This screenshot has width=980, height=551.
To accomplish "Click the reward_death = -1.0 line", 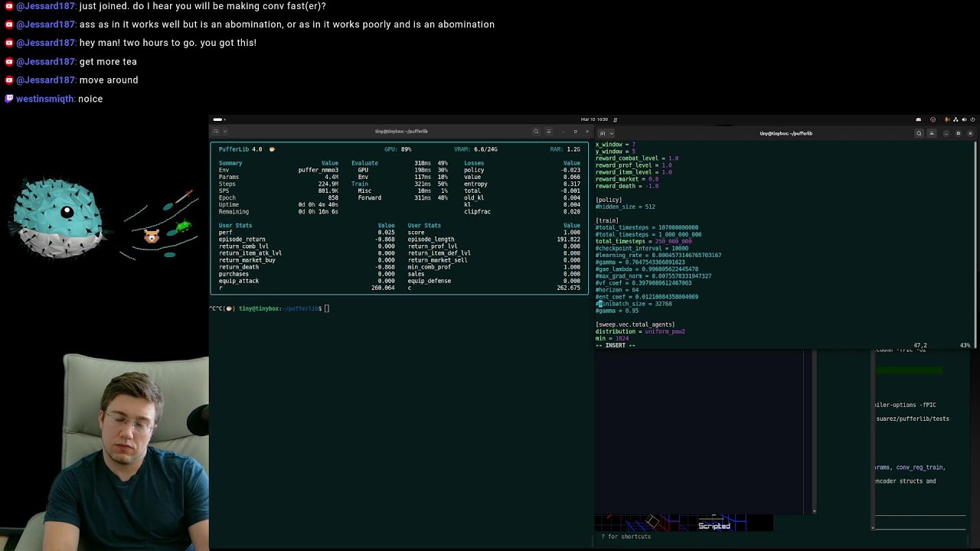I will (x=627, y=186).
